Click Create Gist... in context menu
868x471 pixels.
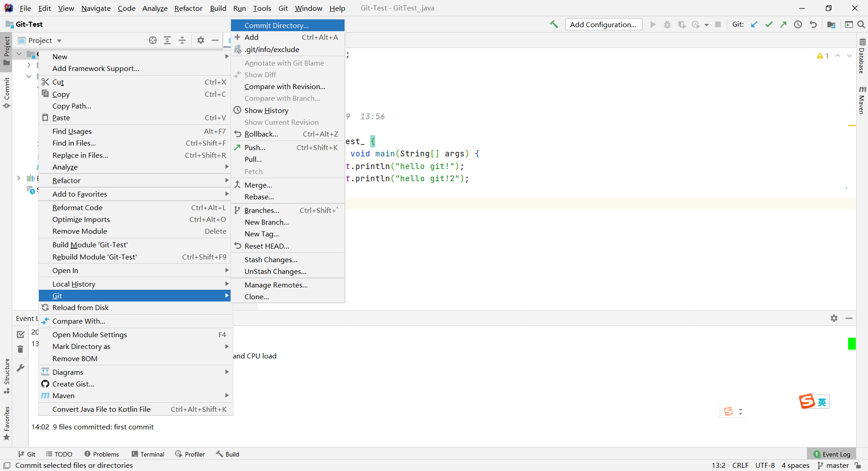pyautogui.click(x=135, y=384)
